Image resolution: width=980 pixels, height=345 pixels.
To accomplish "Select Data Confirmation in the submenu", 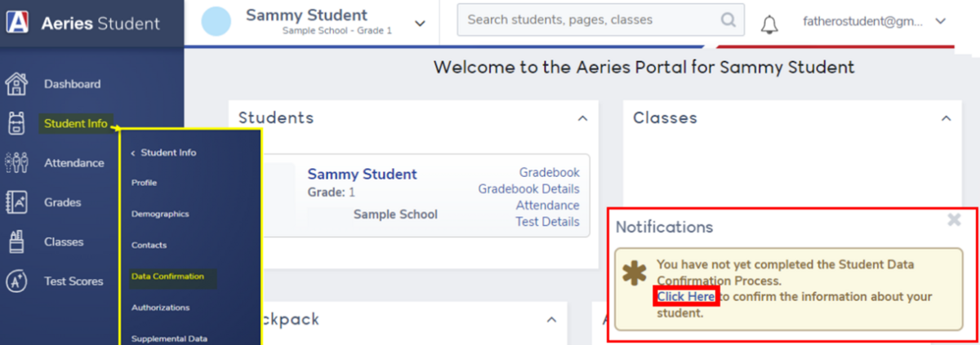I will pyautogui.click(x=167, y=276).
